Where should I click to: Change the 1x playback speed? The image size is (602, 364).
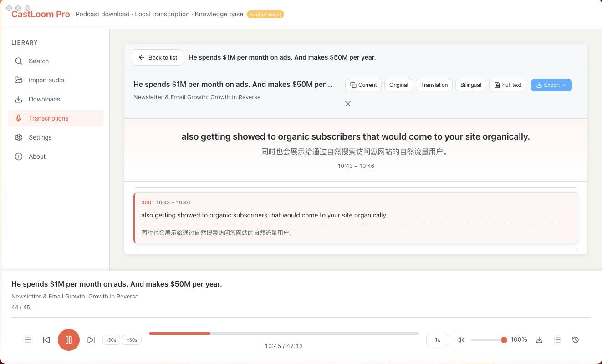click(x=437, y=340)
